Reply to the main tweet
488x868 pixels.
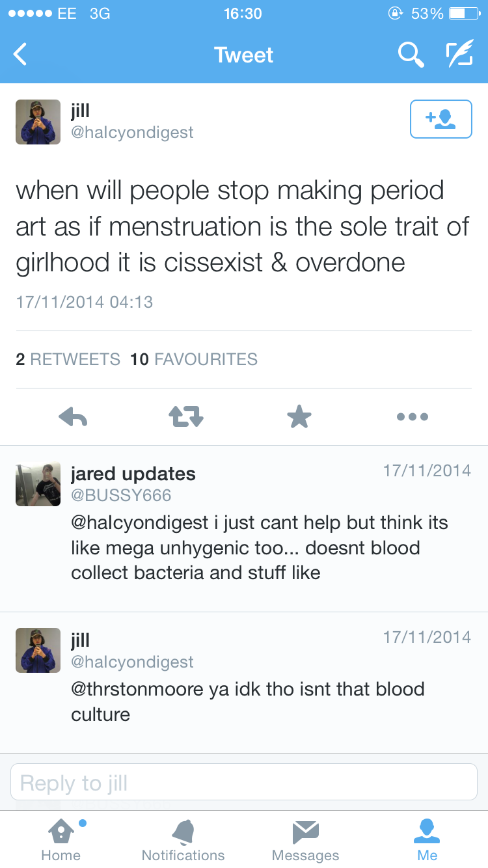(73, 416)
